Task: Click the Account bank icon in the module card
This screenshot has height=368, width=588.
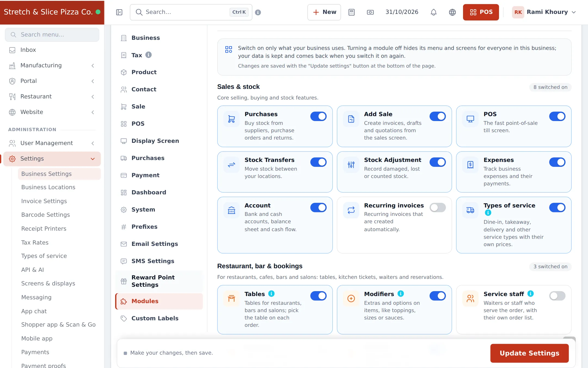Action: 231,210
